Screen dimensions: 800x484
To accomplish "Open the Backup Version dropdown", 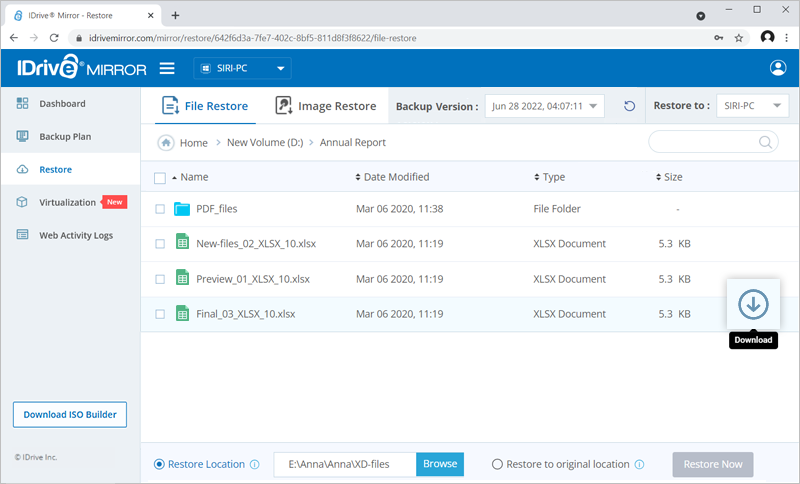I will click(544, 106).
